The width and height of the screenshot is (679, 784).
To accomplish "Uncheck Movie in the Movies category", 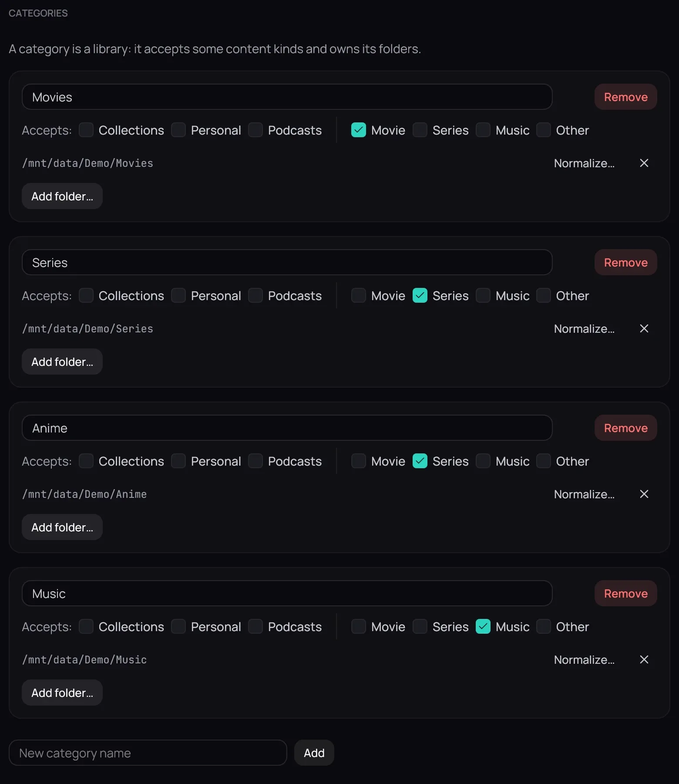I will [359, 130].
